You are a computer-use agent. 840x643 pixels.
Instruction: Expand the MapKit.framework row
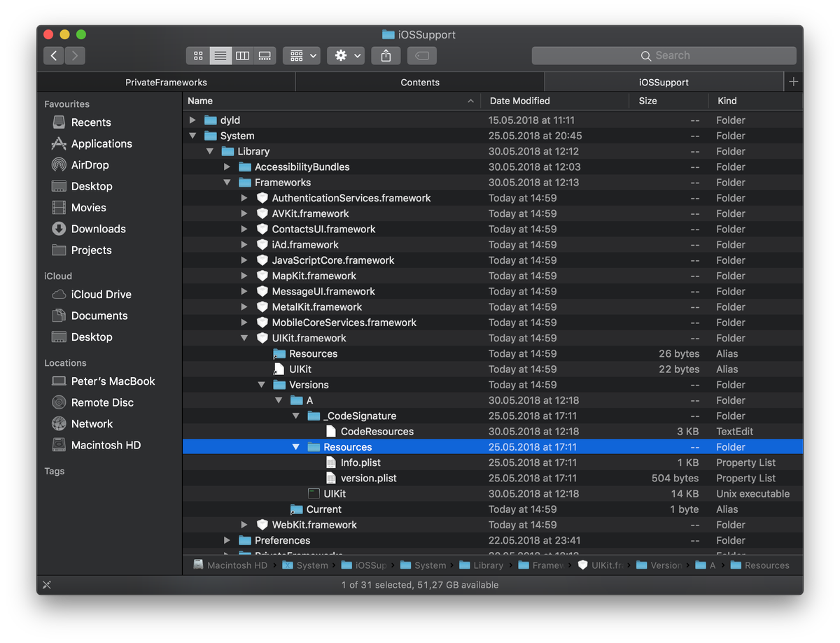coord(244,276)
